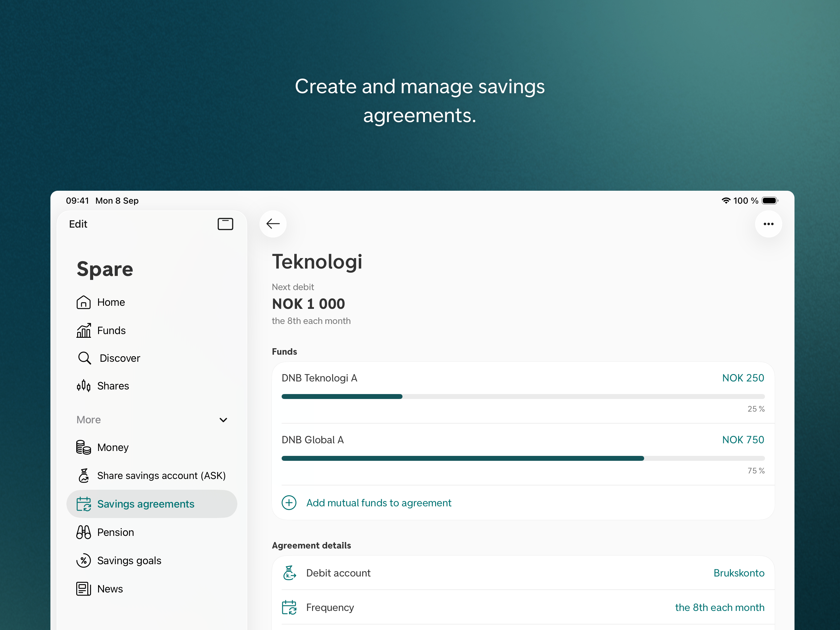Open Funds in the sidebar
This screenshot has width=840, height=630.
152,330
